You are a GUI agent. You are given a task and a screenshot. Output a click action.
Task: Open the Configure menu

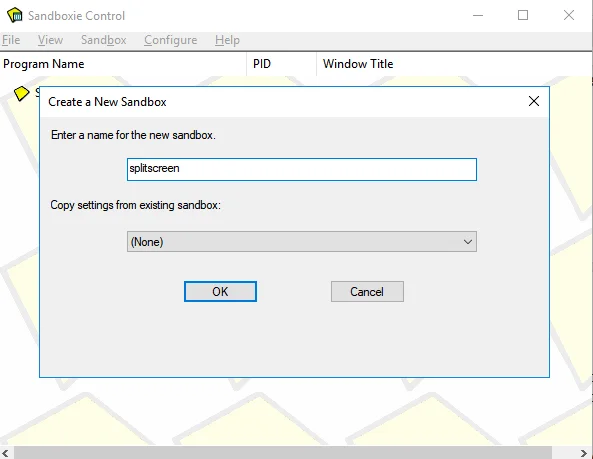[171, 40]
